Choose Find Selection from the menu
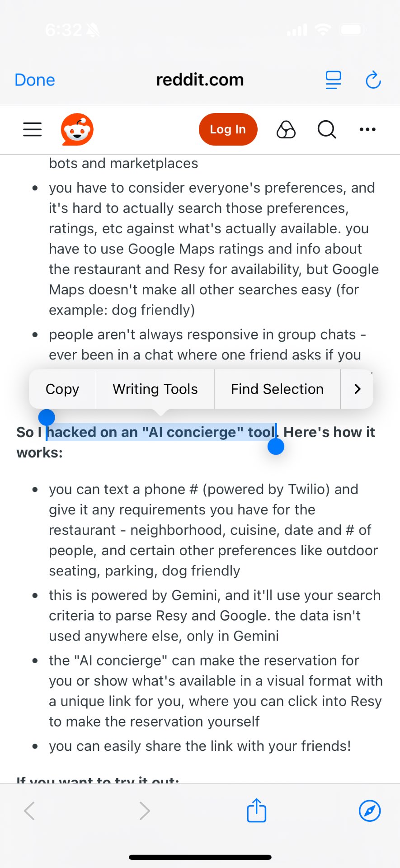This screenshot has height=868, width=400. (277, 389)
